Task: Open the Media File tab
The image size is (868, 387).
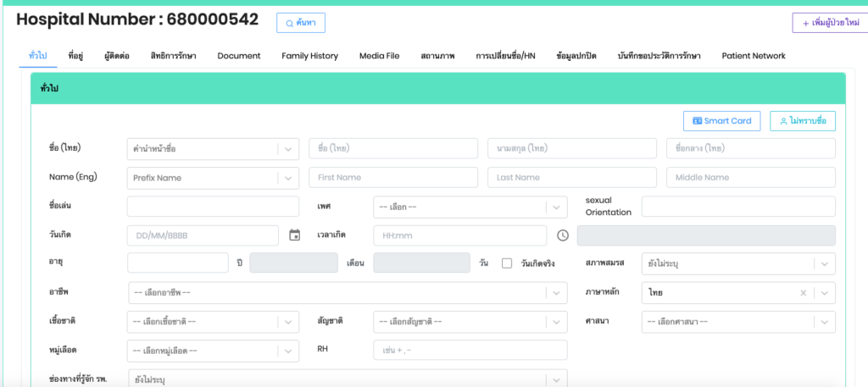Action: [x=379, y=56]
